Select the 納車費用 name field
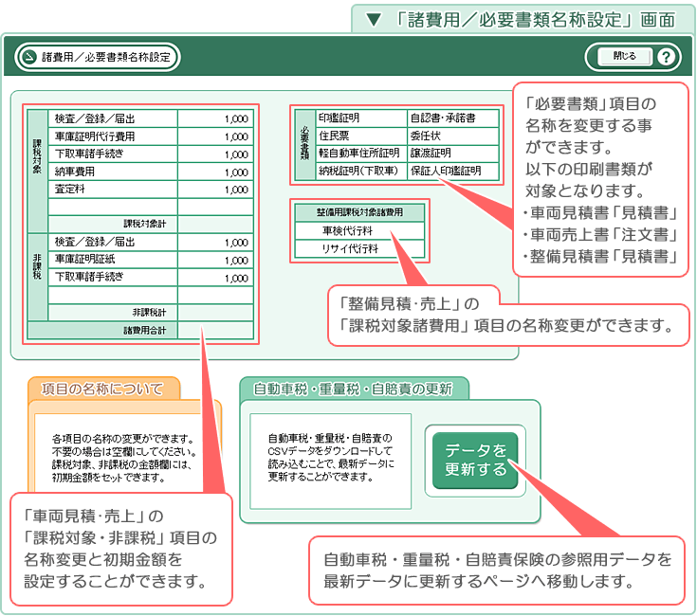The image size is (697, 616). coord(113,172)
